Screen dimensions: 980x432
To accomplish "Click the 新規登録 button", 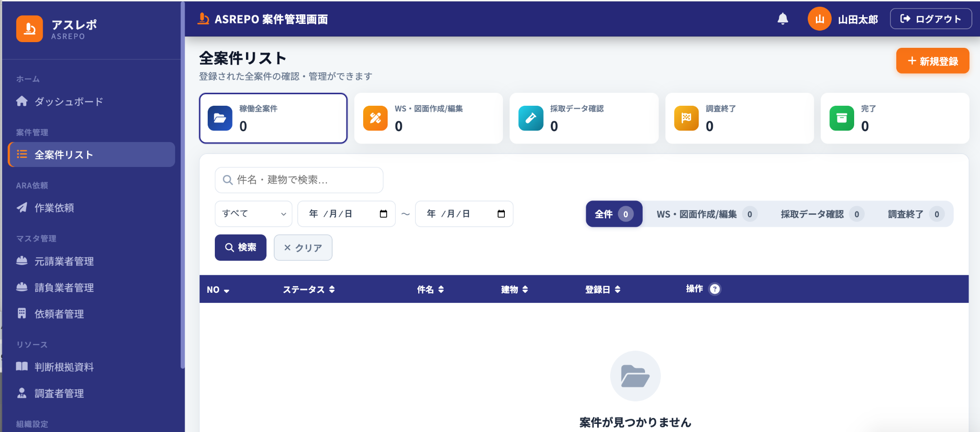I will (933, 61).
